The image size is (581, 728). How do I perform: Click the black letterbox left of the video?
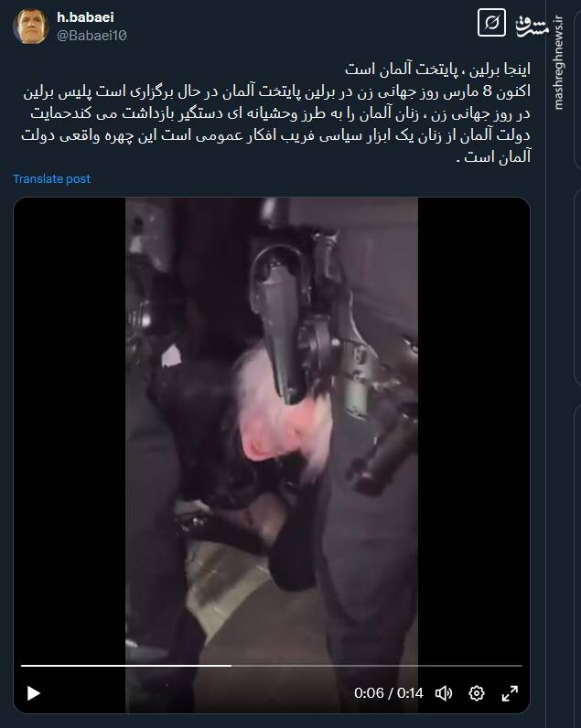pyautogui.click(x=70, y=427)
